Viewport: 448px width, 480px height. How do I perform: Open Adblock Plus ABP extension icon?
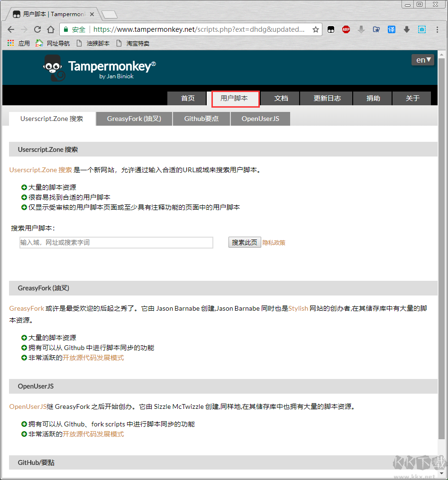pos(346,29)
